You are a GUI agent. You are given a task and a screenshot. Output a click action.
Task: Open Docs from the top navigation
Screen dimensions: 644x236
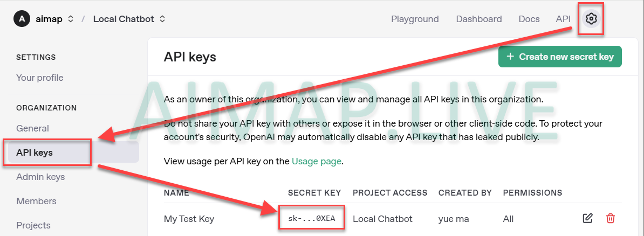point(529,19)
